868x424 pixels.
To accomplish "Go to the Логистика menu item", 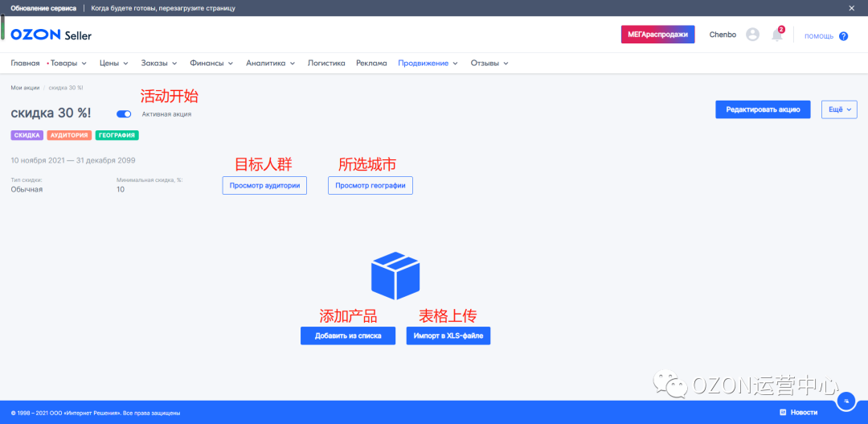I will tap(326, 63).
